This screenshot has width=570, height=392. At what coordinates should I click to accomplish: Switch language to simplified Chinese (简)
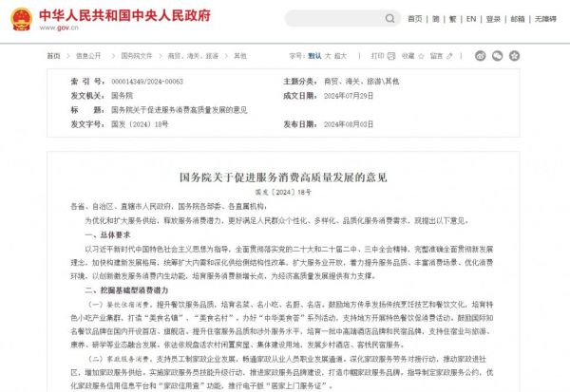(434, 19)
